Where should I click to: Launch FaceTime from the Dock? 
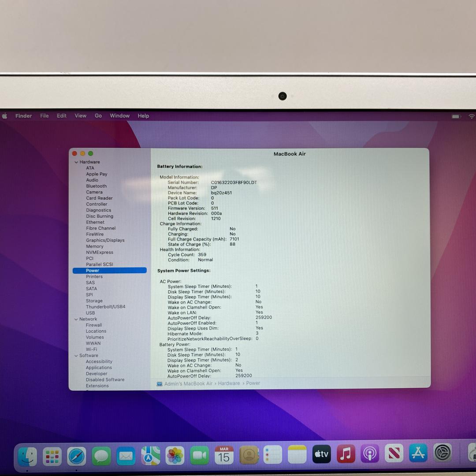[199, 456]
